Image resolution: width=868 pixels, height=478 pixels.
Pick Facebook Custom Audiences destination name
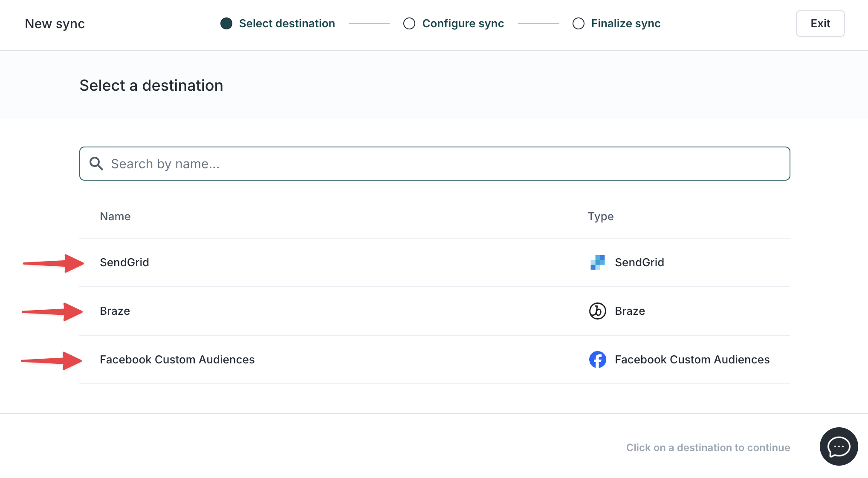coord(177,360)
